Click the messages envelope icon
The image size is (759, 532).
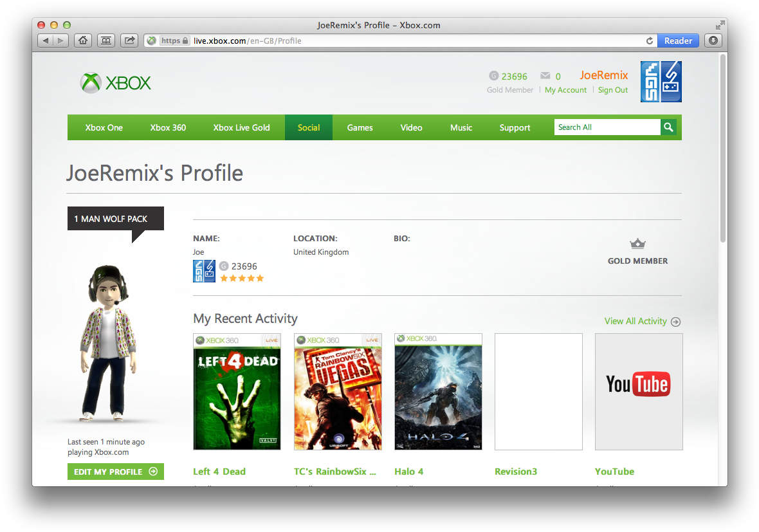(545, 75)
